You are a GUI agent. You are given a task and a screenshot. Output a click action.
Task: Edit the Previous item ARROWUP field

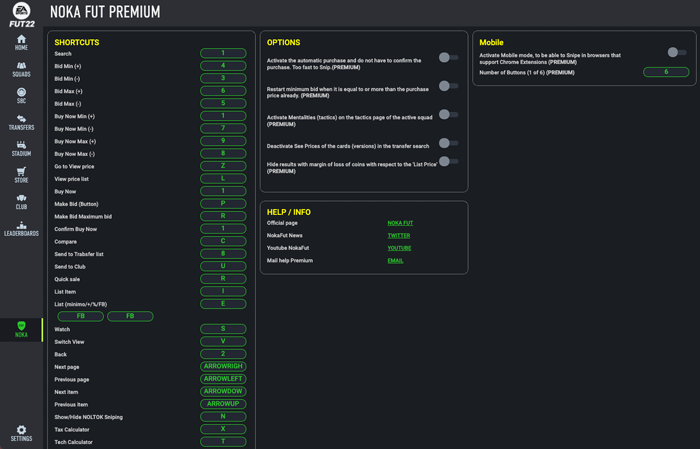[223, 403]
